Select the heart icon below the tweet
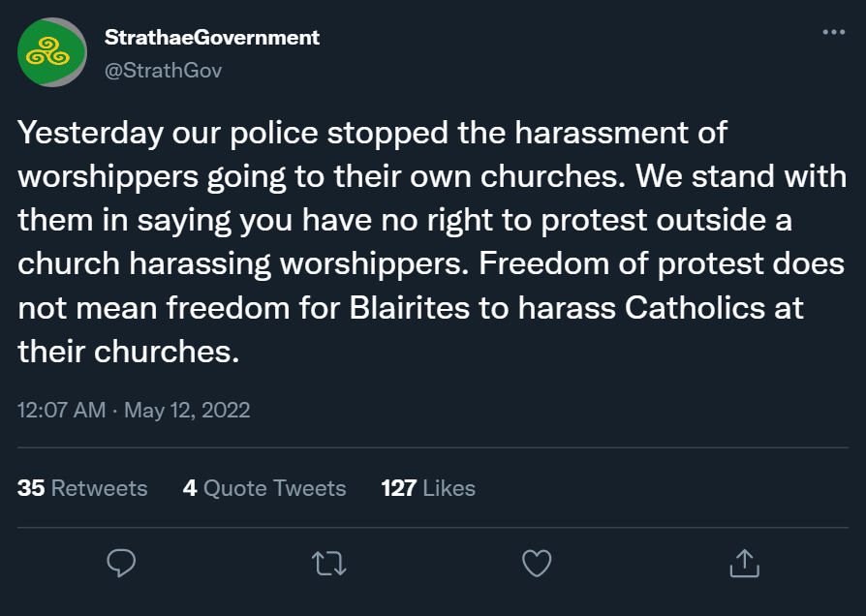Viewport: 866px width, 616px height. (537, 562)
